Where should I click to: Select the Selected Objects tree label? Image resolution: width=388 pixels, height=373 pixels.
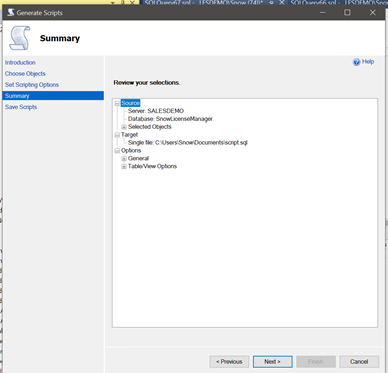[150, 127]
